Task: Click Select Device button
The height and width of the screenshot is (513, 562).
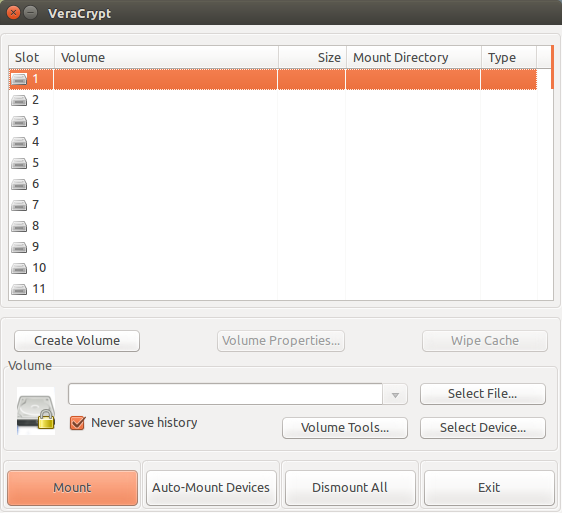Action: point(483,428)
